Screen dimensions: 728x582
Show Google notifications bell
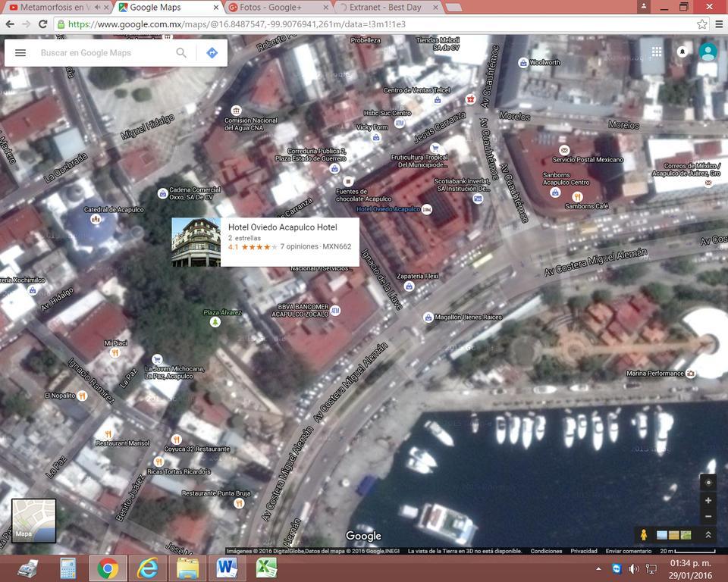pos(682,52)
